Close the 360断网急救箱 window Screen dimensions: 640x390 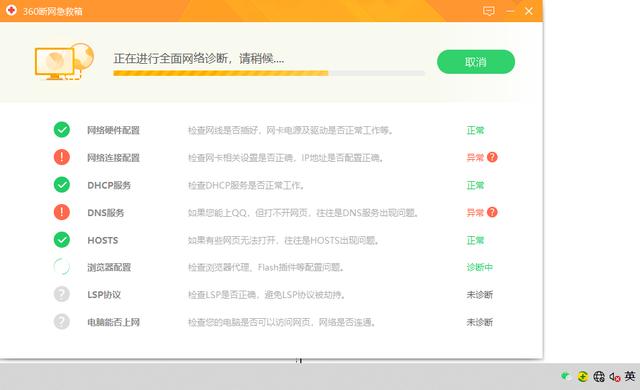pos(529,11)
